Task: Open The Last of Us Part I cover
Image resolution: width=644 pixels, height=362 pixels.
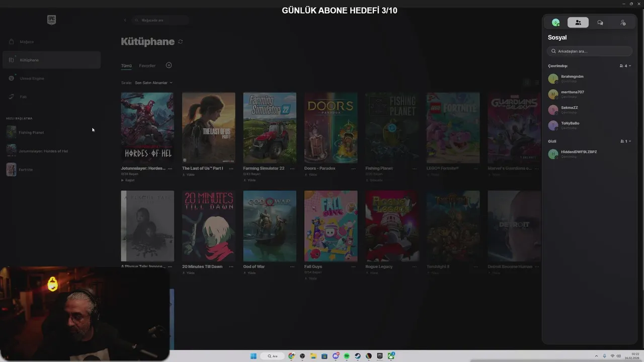Action: coord(208,128)
